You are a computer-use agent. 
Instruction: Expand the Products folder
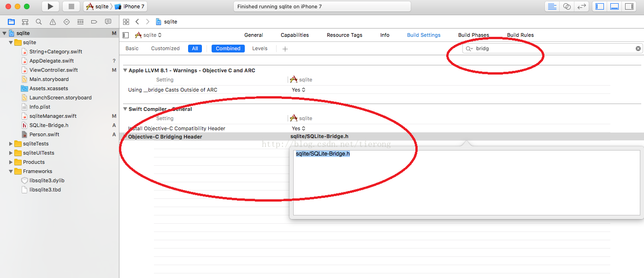11,162
